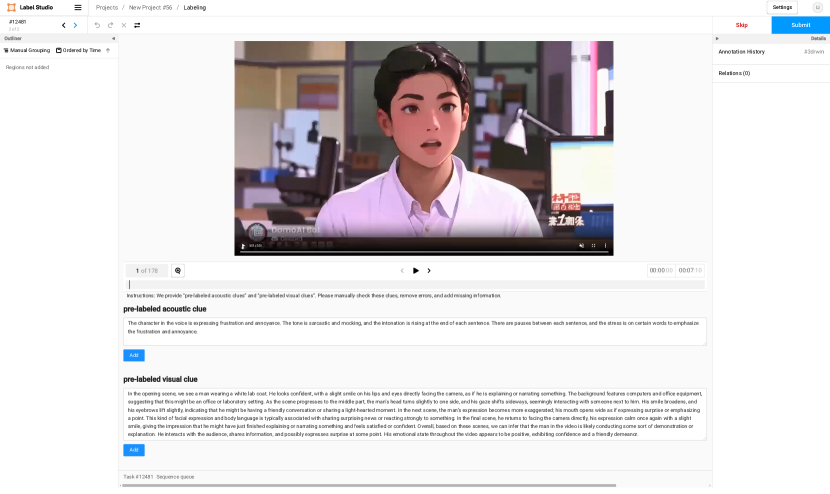830x494 pixels.
Task: Go to the previous task arrow
Action: (x=63, y=25)
